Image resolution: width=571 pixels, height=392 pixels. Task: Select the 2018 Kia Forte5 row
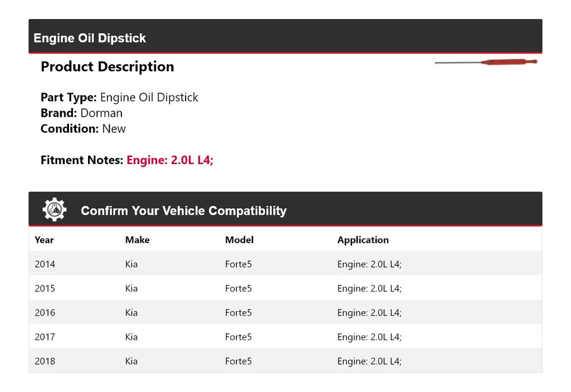(x=238, y=360)
